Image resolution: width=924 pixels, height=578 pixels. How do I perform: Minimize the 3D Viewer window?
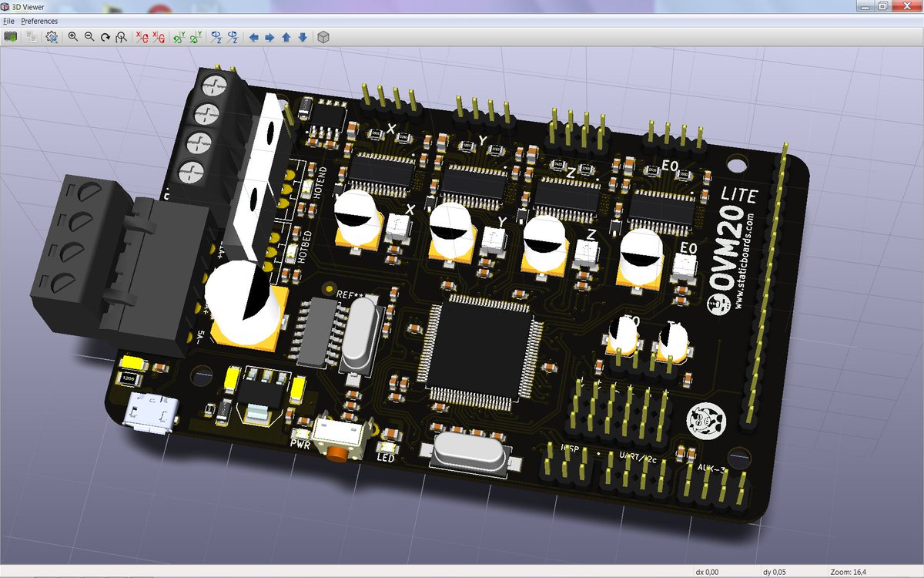864,5
